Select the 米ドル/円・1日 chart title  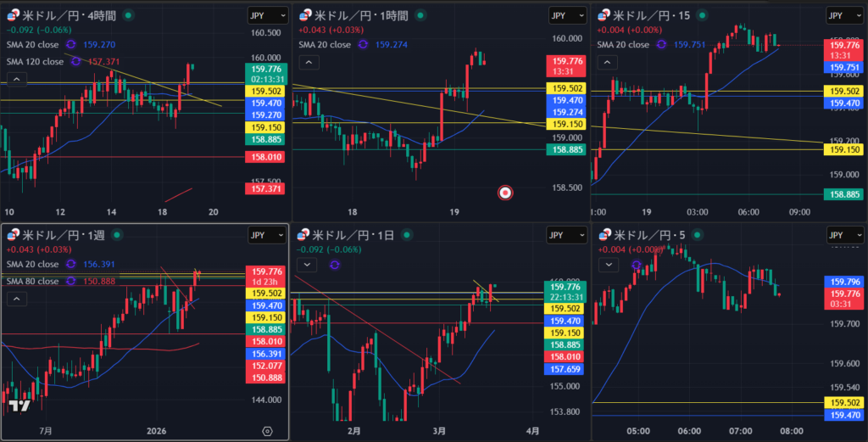(353, 235)
